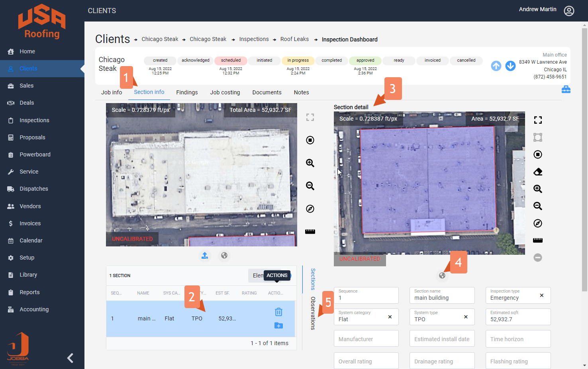Open the Job costing tab
This screenshot has width=588, height=369.
click(x=225, y=92)
